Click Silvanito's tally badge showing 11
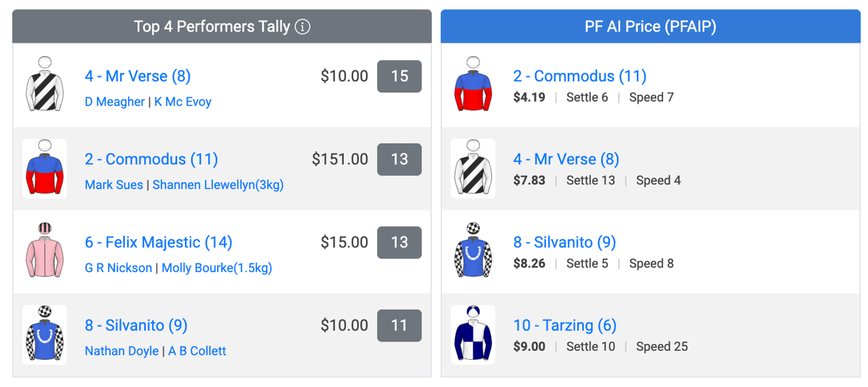Viewport: 868px width, 387px height. click(x=399, y=326)
